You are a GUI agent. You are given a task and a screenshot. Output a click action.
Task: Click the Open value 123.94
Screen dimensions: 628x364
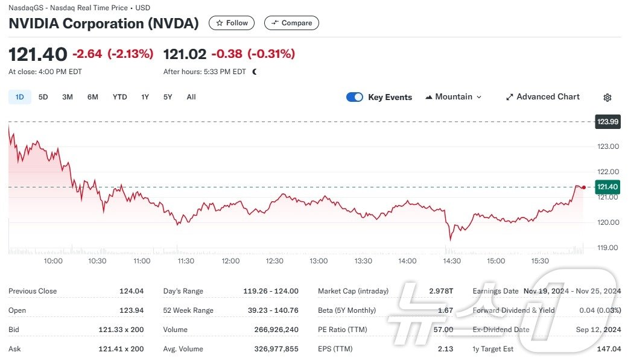(132, 310)
